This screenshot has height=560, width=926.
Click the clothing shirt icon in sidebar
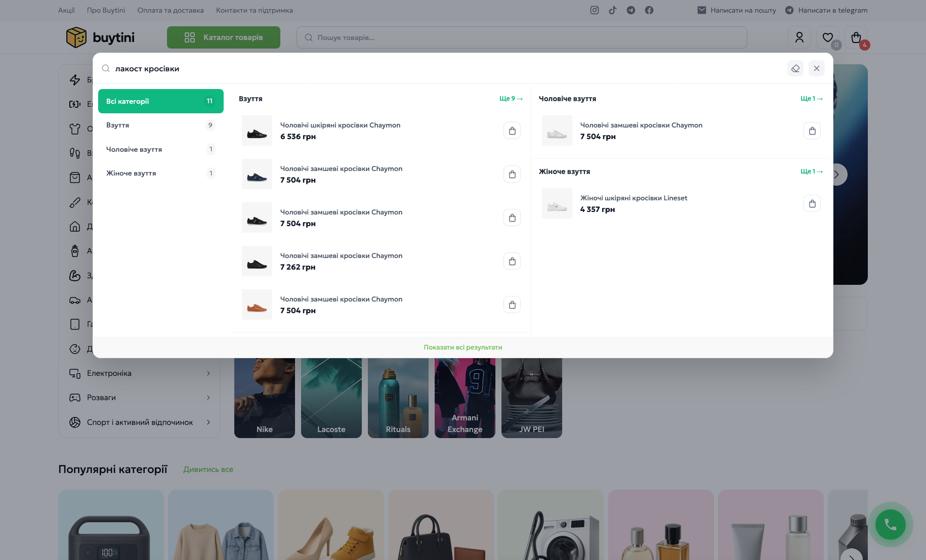point(75,128)
